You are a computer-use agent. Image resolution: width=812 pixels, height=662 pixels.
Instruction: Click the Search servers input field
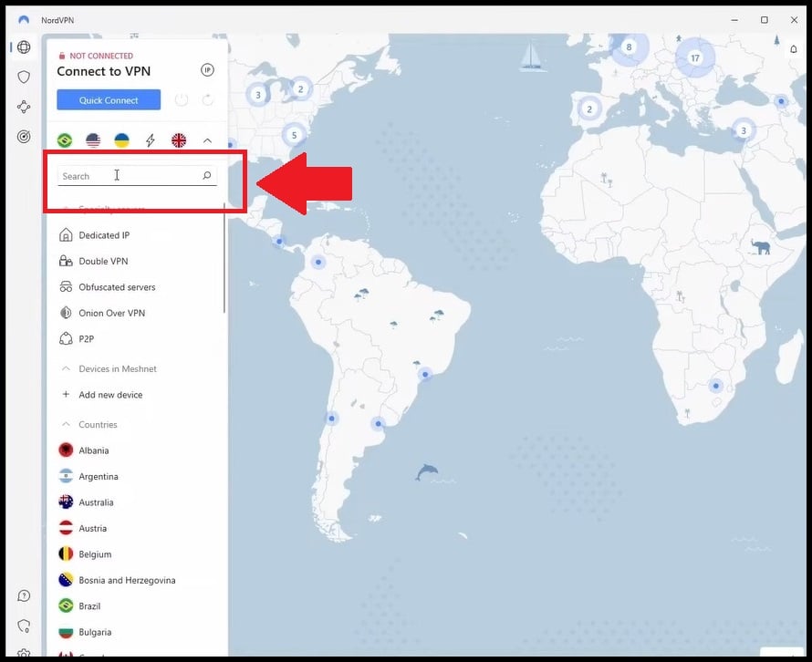tap(128, 176)
